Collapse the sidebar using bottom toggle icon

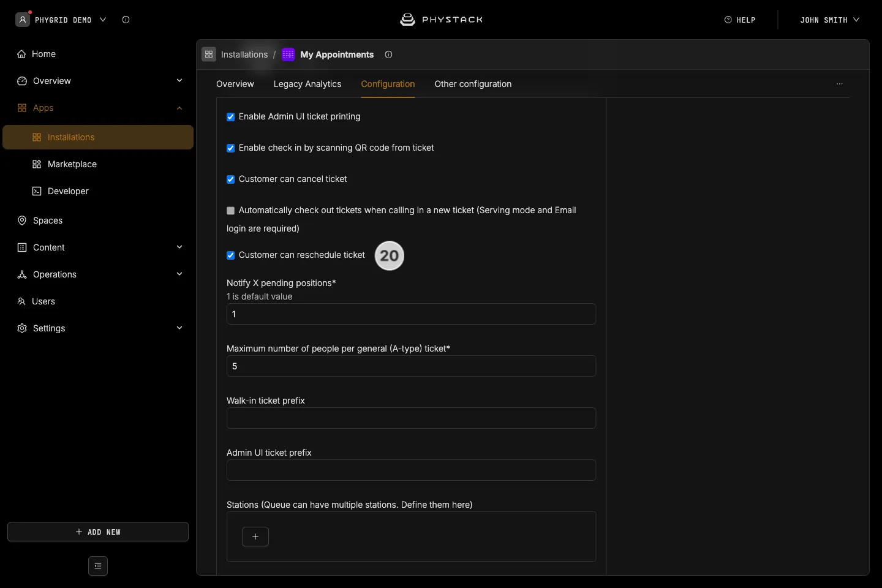tap(98, 566)
